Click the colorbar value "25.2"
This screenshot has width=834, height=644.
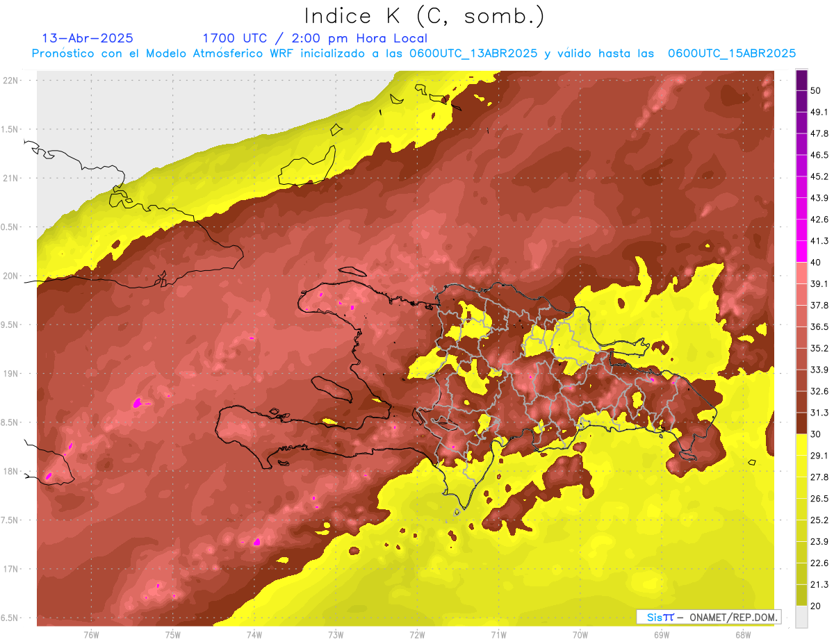click(819, 520)
